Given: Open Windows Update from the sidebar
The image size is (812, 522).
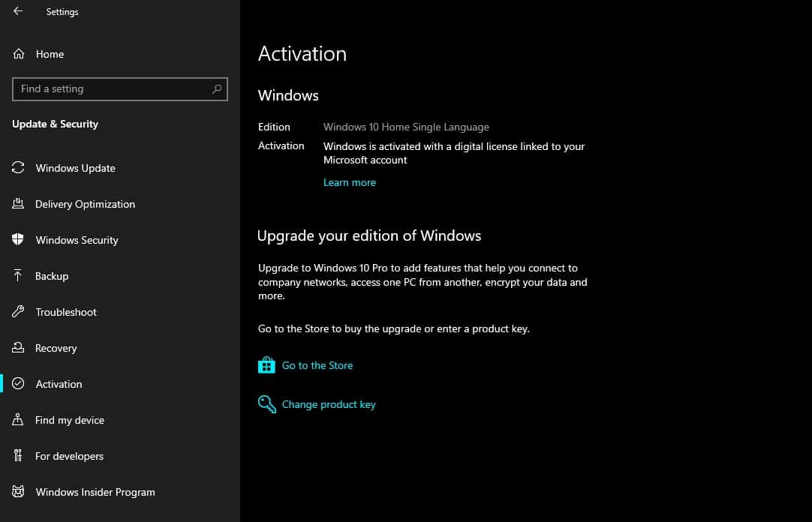Looking at the screenshot, I should (75, 168).
